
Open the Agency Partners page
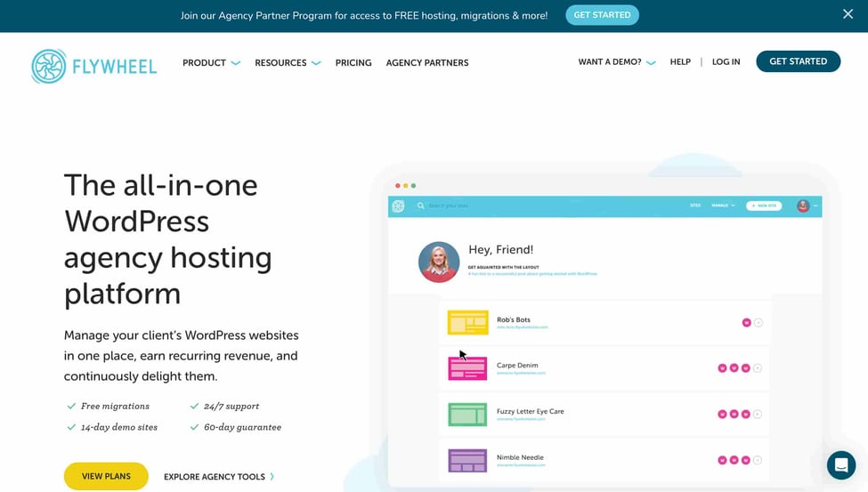click(426, 62)
